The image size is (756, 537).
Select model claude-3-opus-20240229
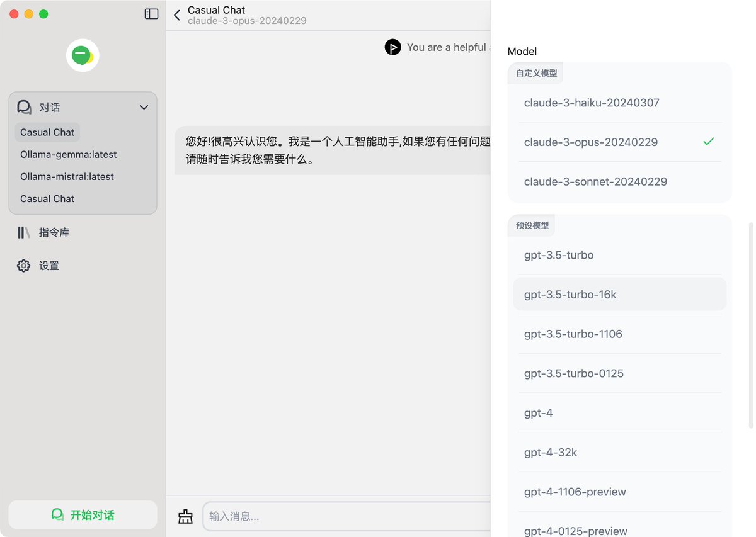tap(620, 142)
